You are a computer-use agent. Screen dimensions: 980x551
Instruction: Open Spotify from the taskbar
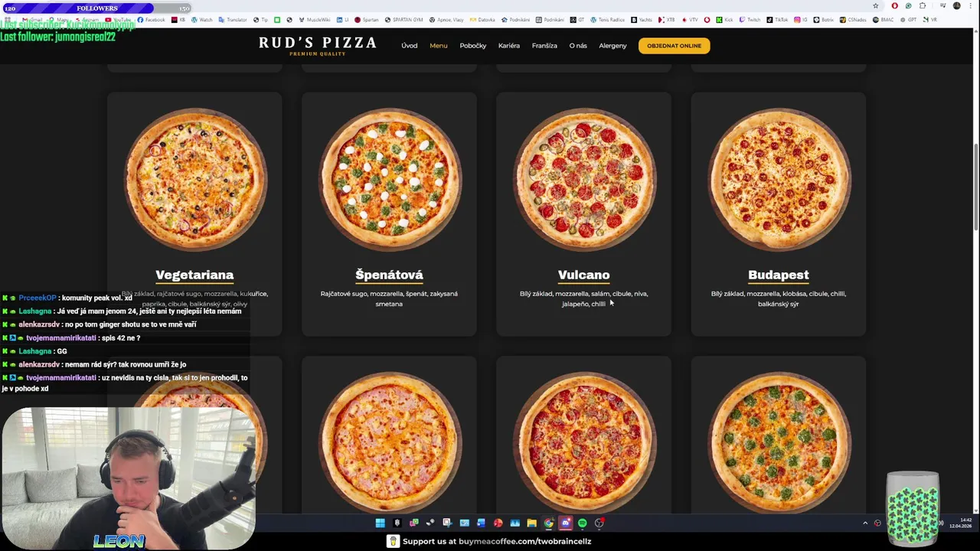pos(582,523)
